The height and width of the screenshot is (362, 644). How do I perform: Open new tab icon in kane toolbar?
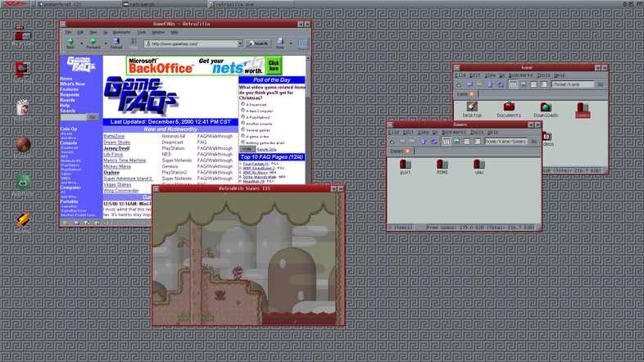tap(459, 84)
